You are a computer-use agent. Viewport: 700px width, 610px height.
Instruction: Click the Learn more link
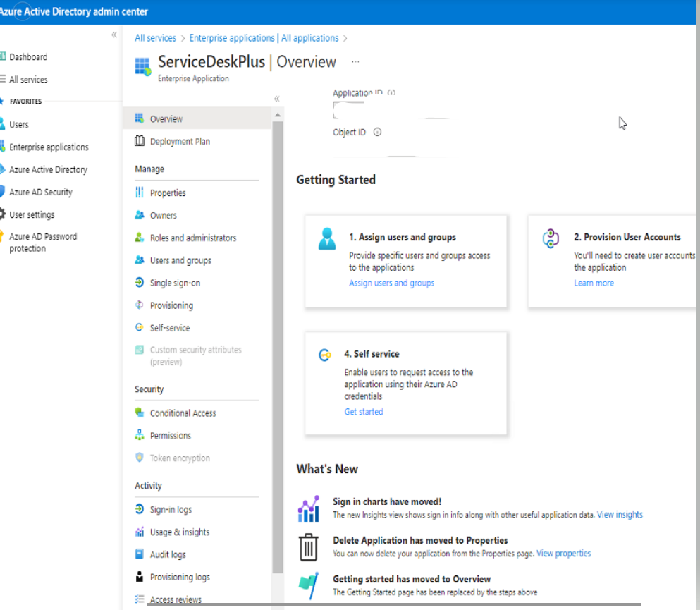point(594,283)
